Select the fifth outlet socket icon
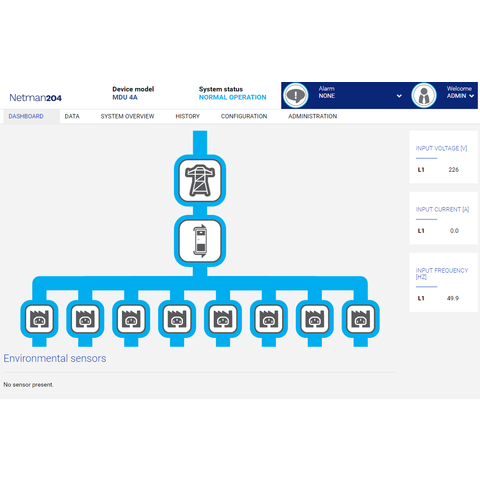The width and height of the screenshot is (480, 480). [x=223, y=319]
